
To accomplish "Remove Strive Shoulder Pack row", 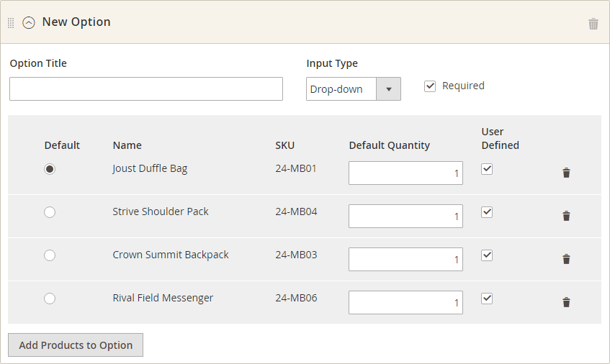I will coord(566,216).
